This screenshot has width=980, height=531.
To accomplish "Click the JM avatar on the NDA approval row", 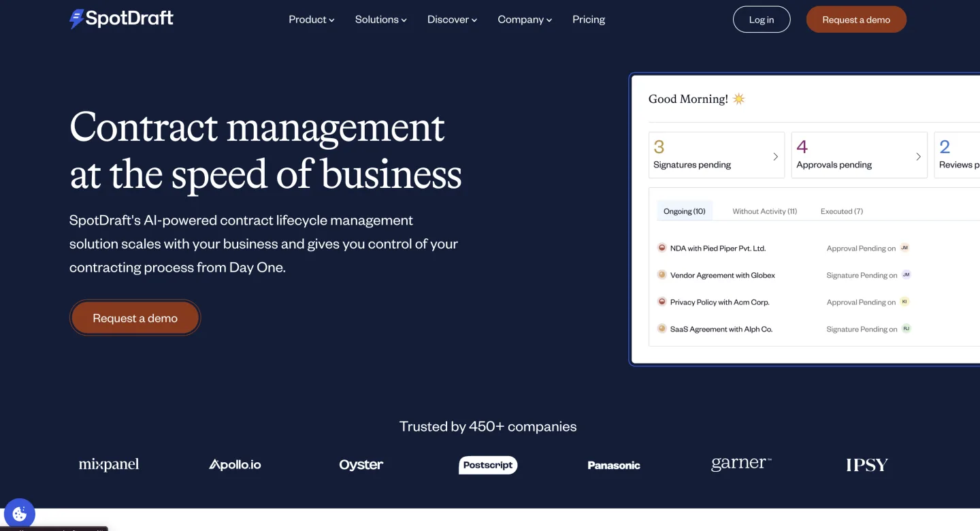I will pyautogui.click(x=904, y=248).
